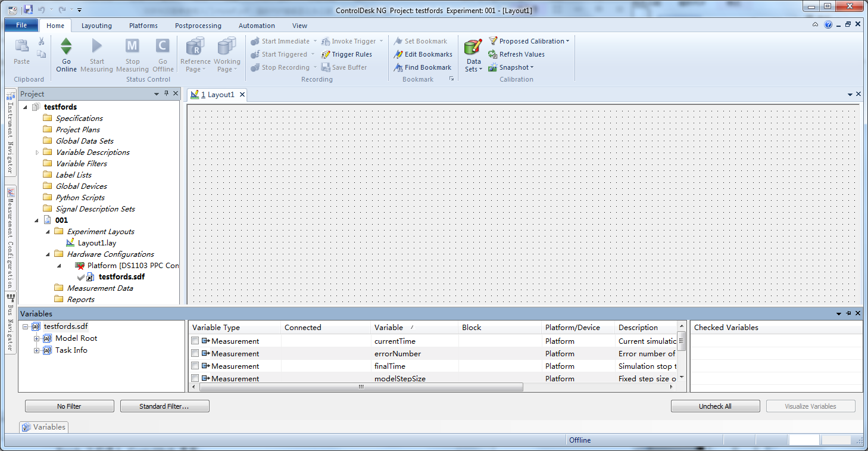The width and height of the screenshot is (868, 451).
Task: Close the Layout1 tab
Action: [x=242, y=95]
